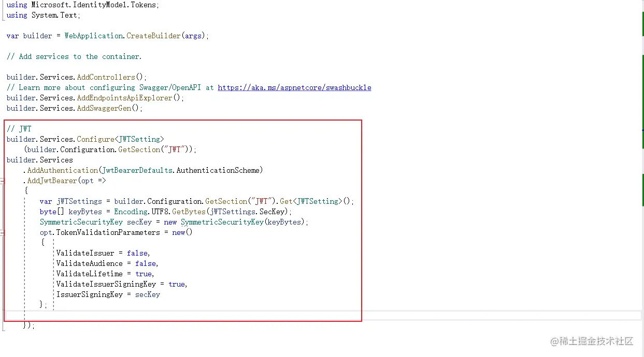Click the TokenValidationParameters property
The width and height of the screenshot is (644, 357).
[x=108, y=232]
